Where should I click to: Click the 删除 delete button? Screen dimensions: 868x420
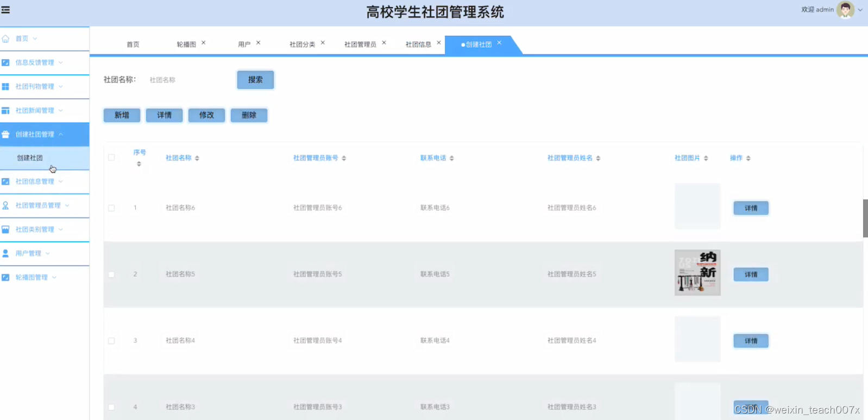click(x=249, y=115)
